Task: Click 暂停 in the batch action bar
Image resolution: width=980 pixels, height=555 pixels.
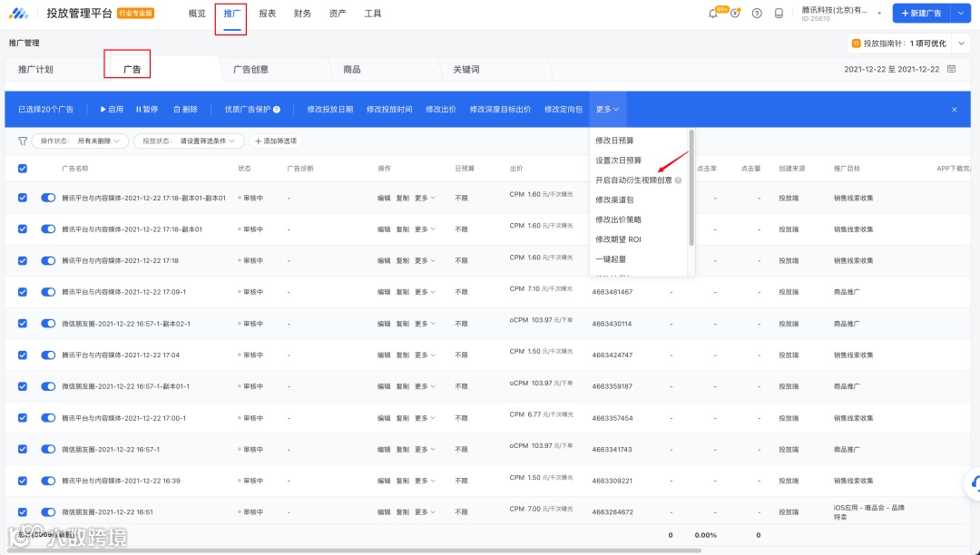Action: (147, 109)
